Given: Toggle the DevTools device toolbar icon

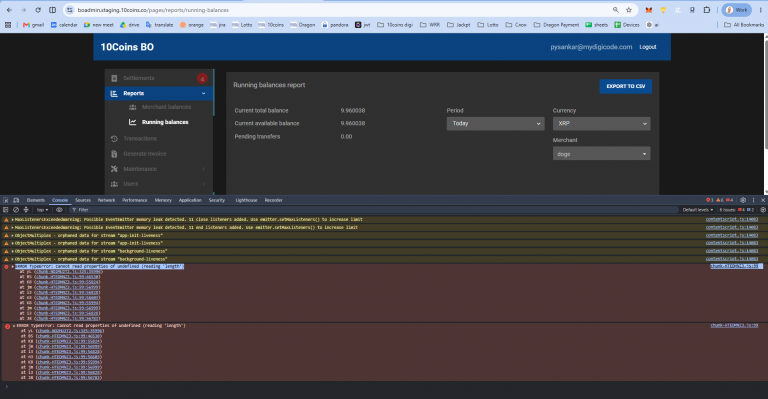Looking at the screenshot, I should coord(16,200).
